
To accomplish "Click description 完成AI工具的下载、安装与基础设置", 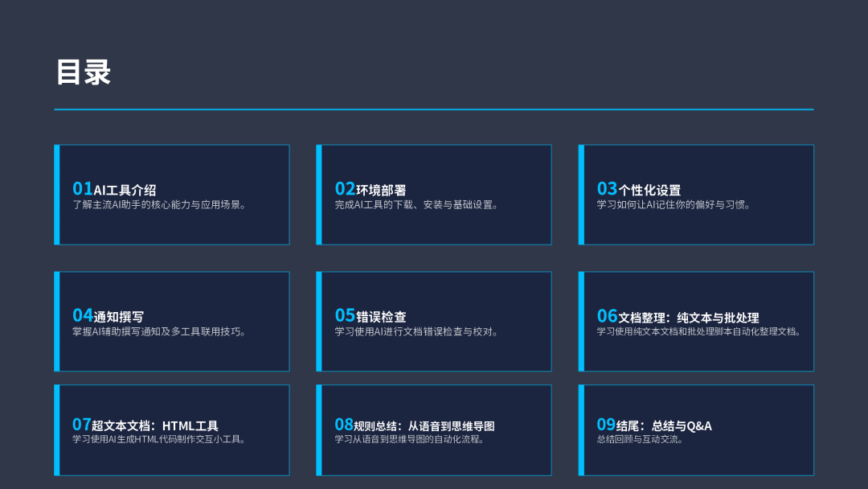I will click(x=417, y=205).
